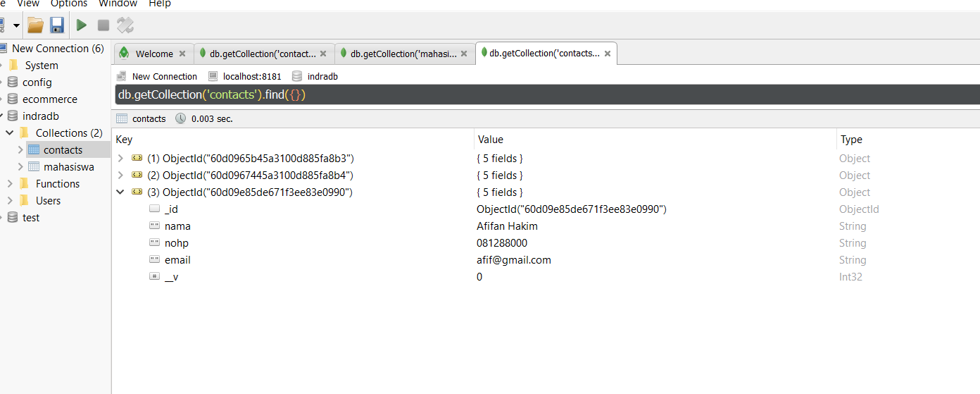
Task: Click the Int32 type icon beside __v
Action: (155, 277)
